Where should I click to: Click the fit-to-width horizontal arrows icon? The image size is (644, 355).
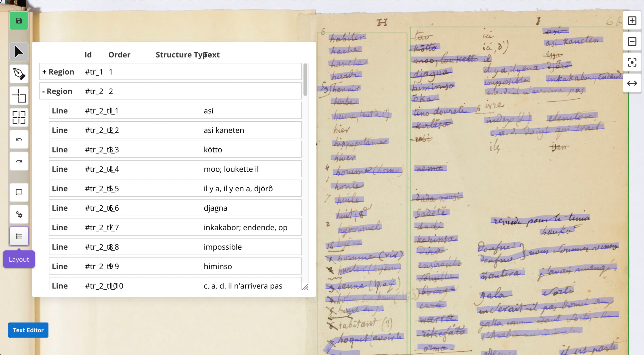(x=632, y=83)
